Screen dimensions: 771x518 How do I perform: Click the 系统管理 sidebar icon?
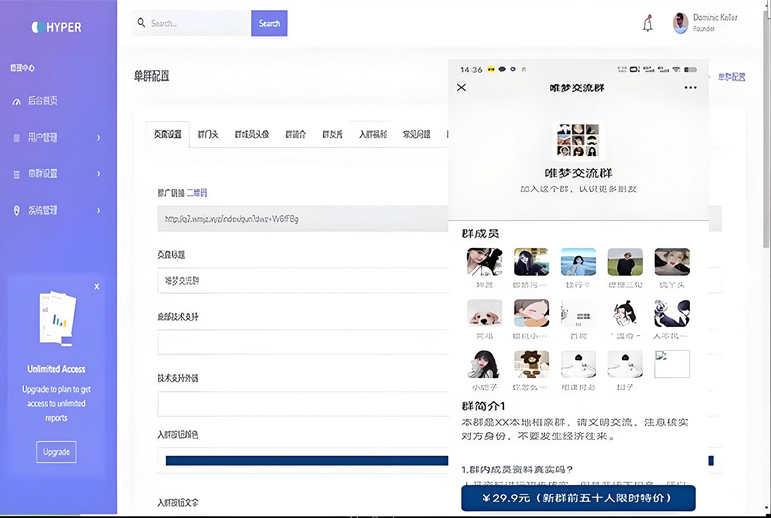[17, 210]
